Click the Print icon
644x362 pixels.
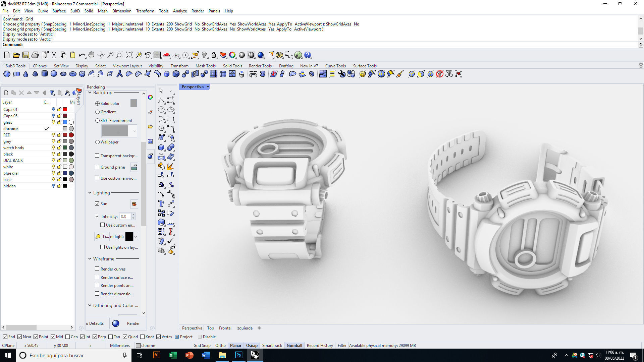tap(35, 55)
